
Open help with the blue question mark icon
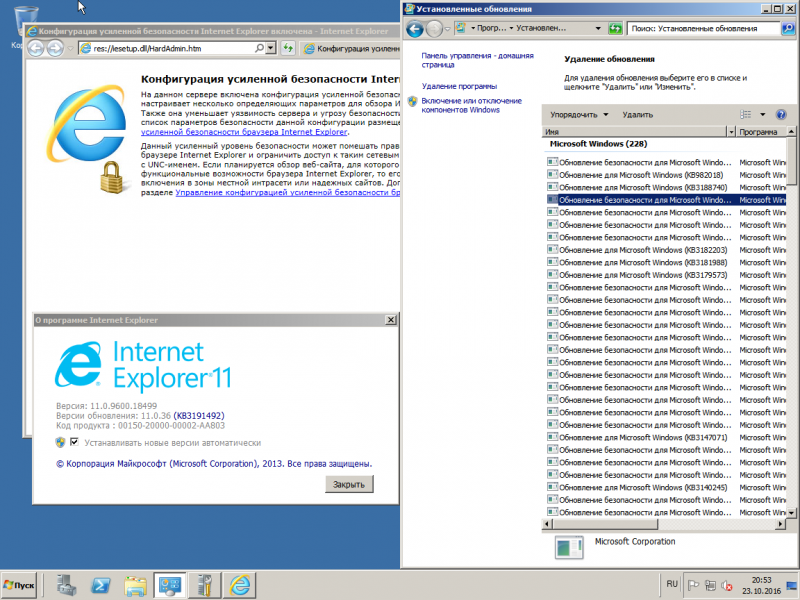781,115
